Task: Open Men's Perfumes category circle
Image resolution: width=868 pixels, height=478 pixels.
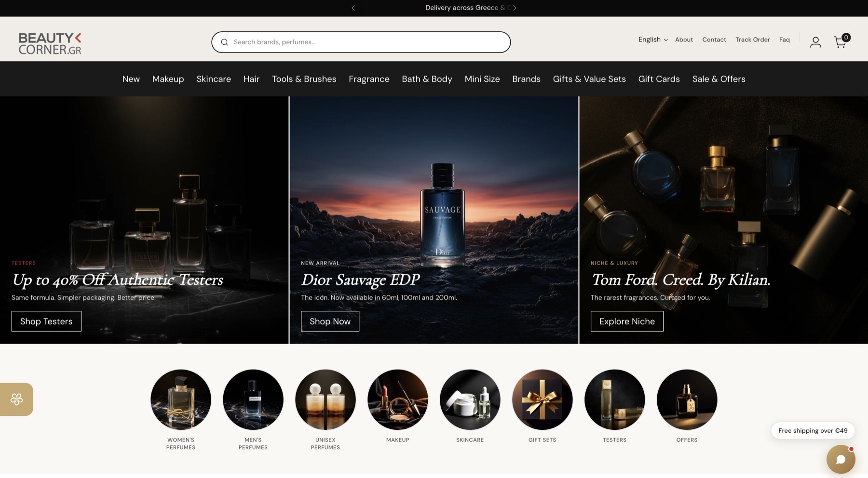Action: [x=253, y=399]
